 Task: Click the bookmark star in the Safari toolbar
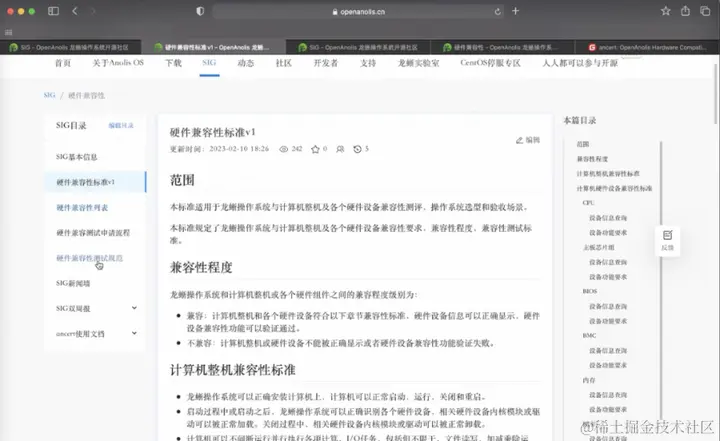point(665,11)
